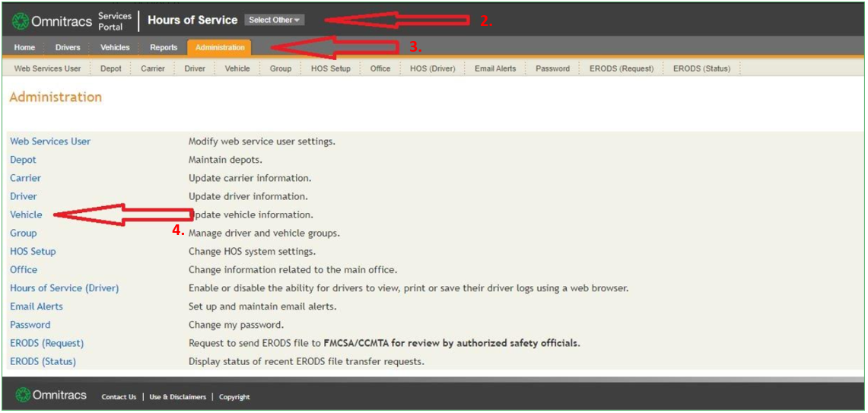The width and height of the screenshot is (868, 413).
Task: Switch to the Home tab
Action: pyautogui.click(x=24, y=48)
